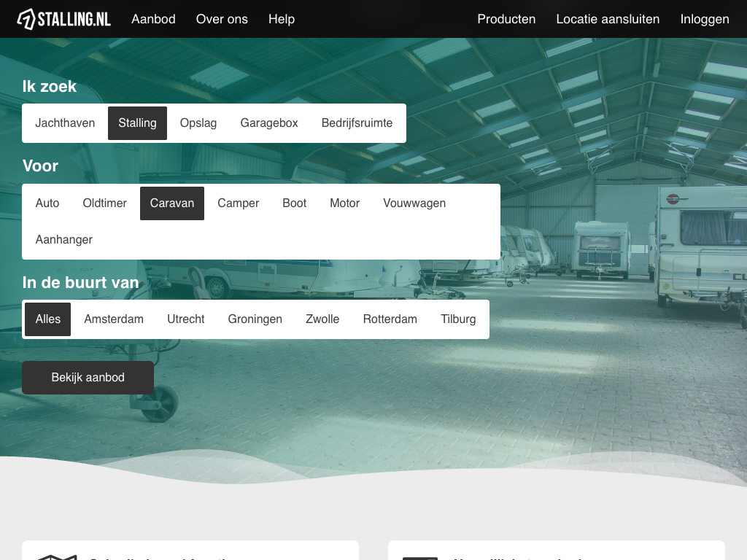Click Locatie aansluiten in the header
747x560 pixels.
(608, 19)
